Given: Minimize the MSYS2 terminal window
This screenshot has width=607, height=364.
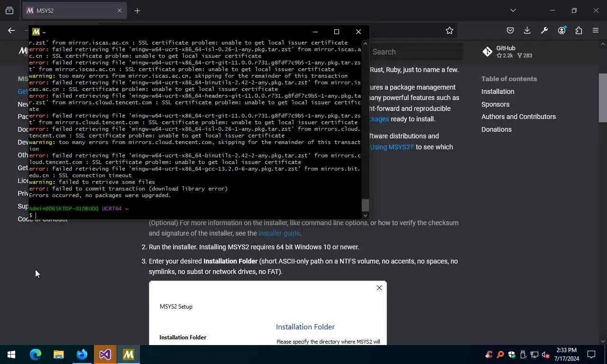Looking at the screenshot, I should point(315,32).
